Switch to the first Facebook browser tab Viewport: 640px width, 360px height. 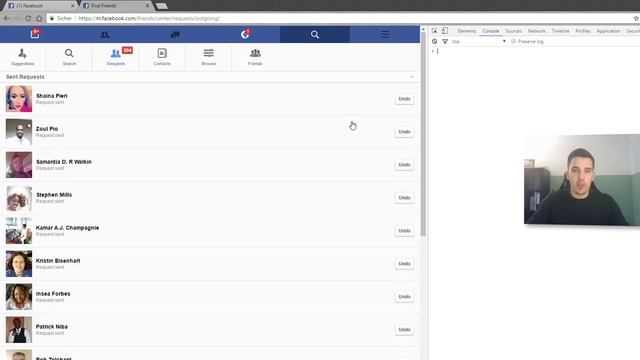[x=41, y=6]
